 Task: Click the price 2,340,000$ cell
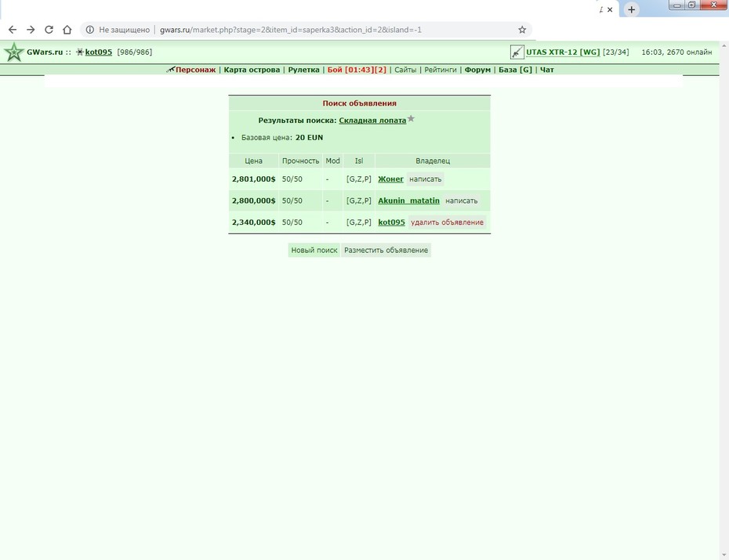tap(254, 222)
